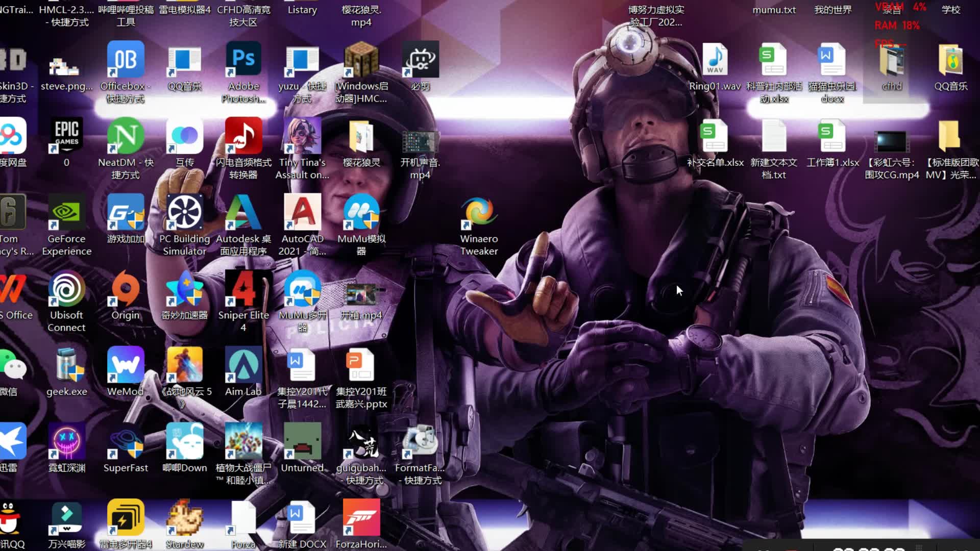Image resolution: width=980 pixels, height=551 pixels.
Task: Click the 新建文本文档.txt file
Action: pos(774,136)
